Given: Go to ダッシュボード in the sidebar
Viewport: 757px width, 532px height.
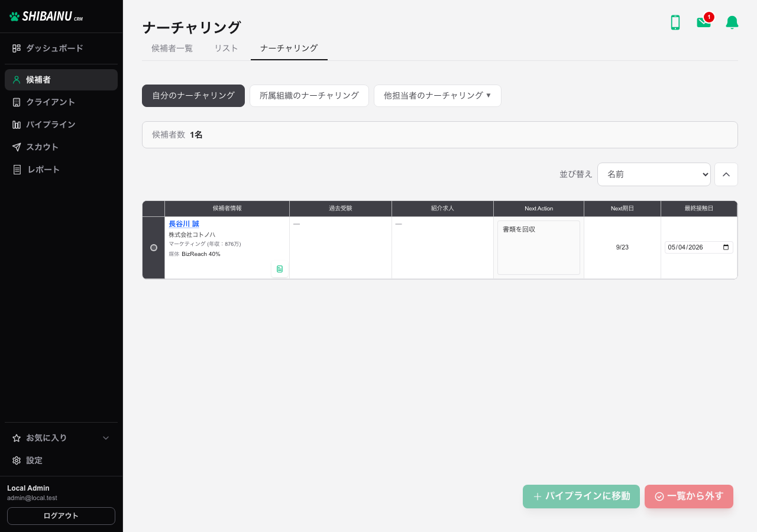Looking at the screenshot, I should (62, 48).
